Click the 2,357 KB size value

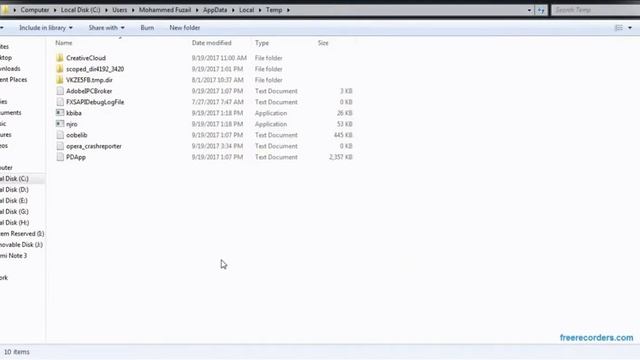[341, 157]
